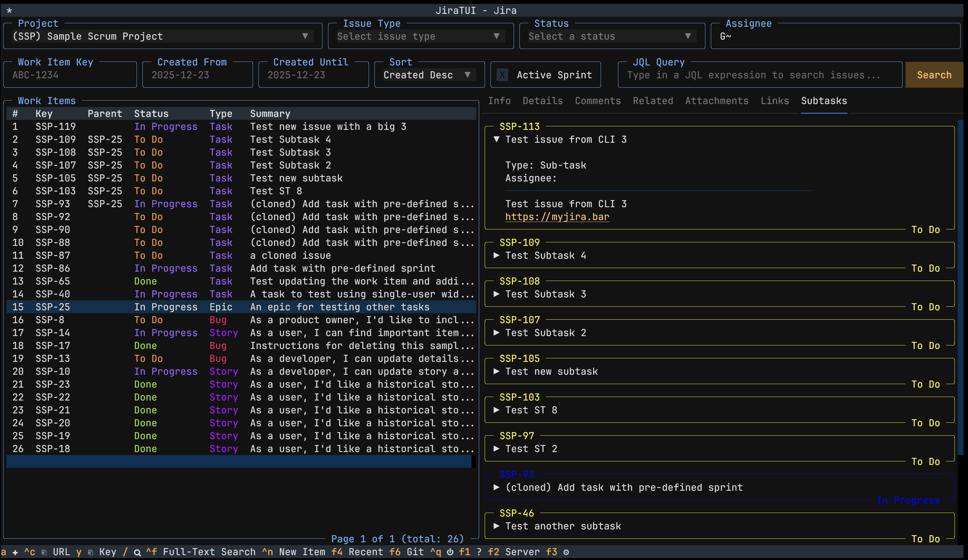This screenshot has width=968, height=560.
Task: Toggle the Active Sprint checkbox
Action: pos(502,75)
